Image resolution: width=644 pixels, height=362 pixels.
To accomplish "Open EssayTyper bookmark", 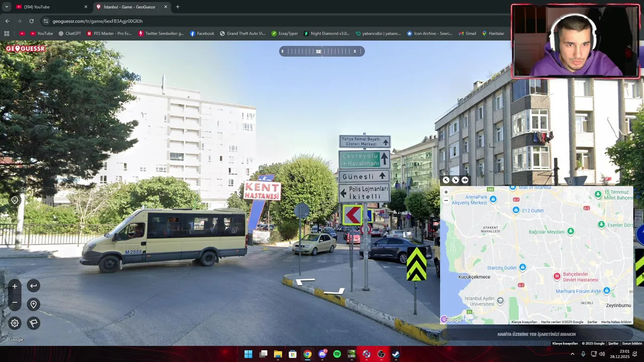I will [284, 34].
